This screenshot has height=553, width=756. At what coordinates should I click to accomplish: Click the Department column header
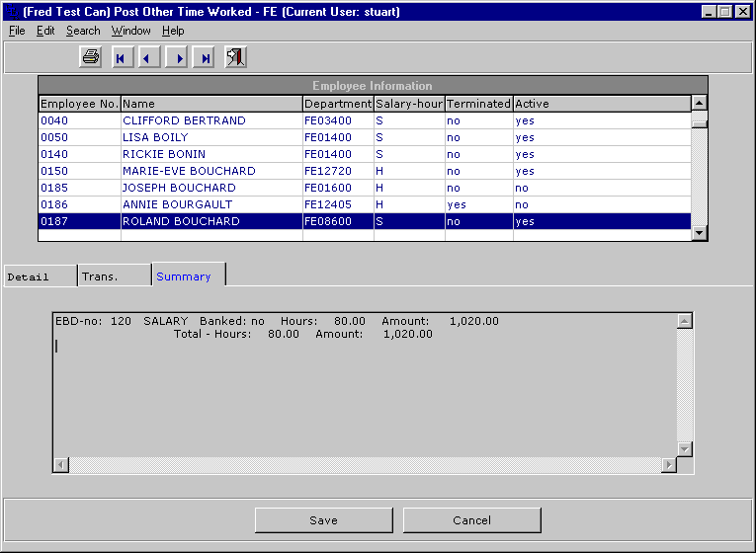pos(337,104)
